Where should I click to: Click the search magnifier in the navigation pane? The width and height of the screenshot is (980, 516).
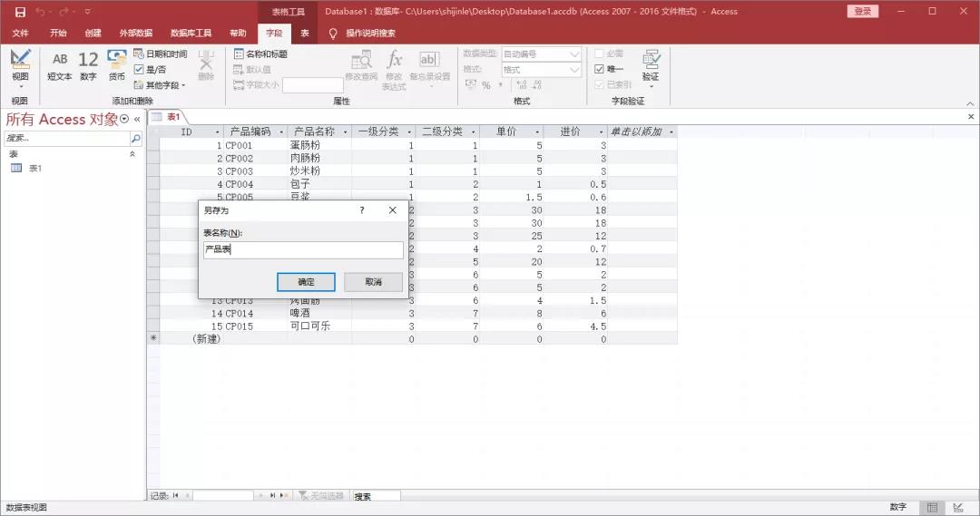(135, 138)
